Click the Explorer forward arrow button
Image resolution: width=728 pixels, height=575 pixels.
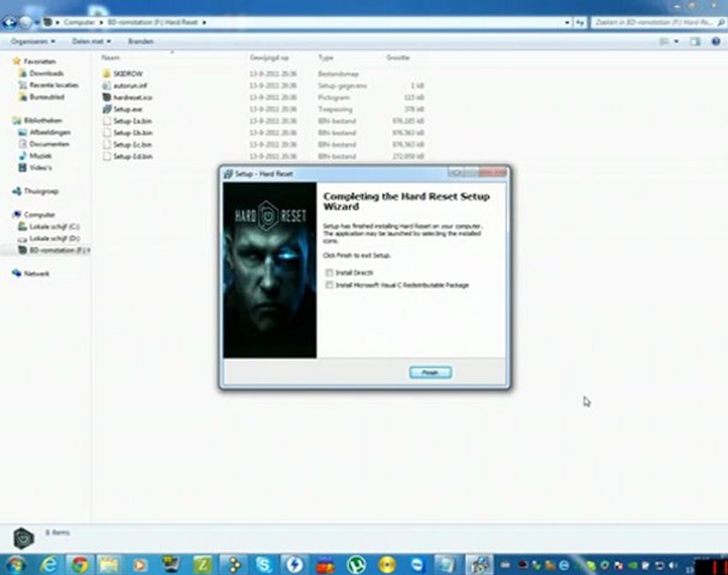[26, 22]
